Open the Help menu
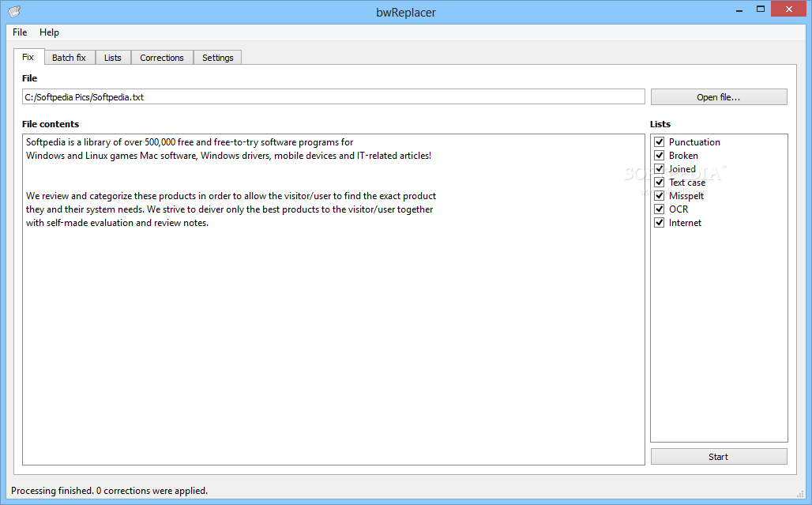Viewport: 812px width, 505px height. pos(49,32)
